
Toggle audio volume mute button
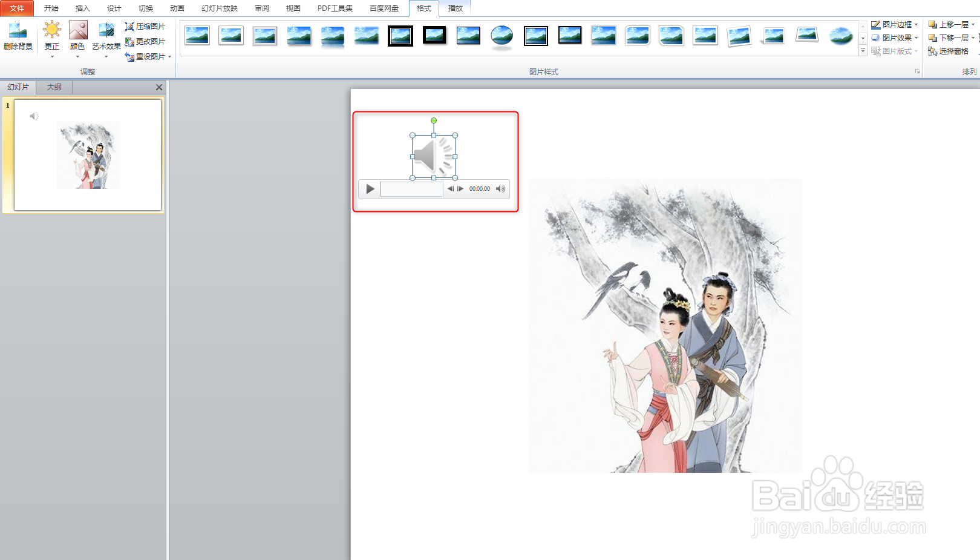pyautogui.click(x=500, y=189)
